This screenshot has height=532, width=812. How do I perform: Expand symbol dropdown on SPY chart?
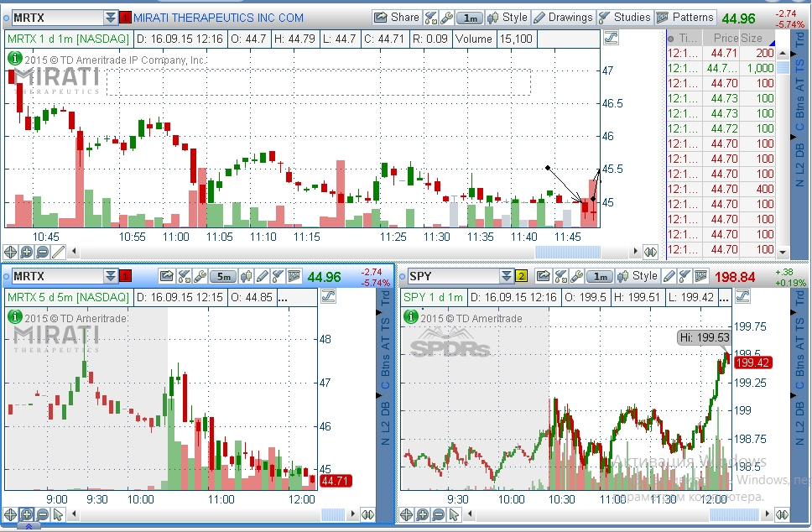[507, 276]
